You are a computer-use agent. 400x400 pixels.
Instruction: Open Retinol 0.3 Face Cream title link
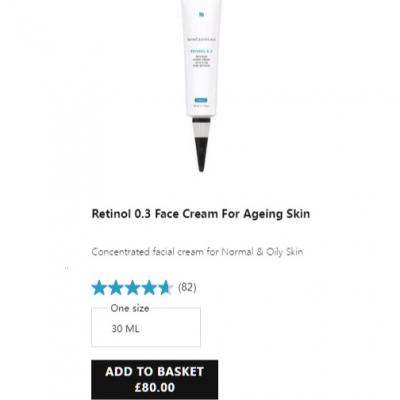tap(201, 214)
